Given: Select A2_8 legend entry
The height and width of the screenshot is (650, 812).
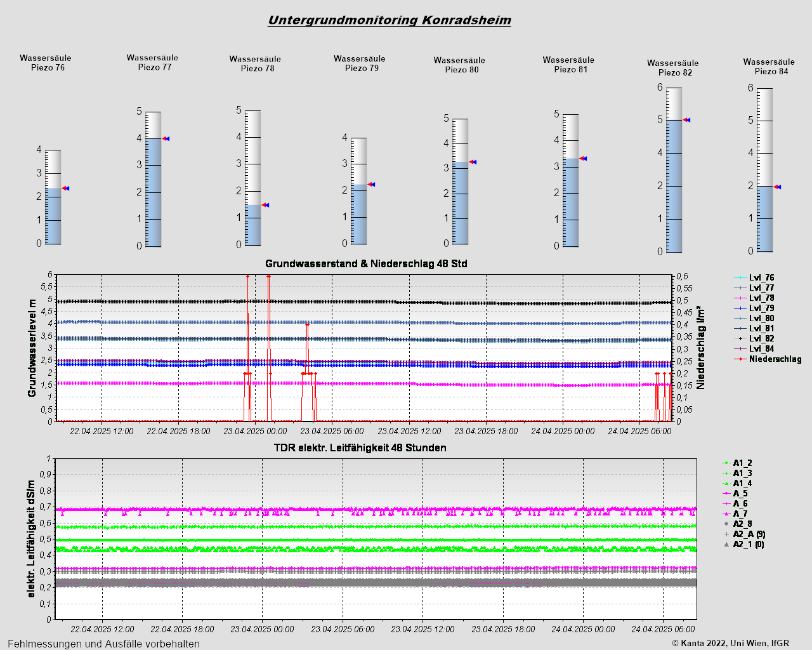Looking at the screenshot, I should tap(737, 524).
